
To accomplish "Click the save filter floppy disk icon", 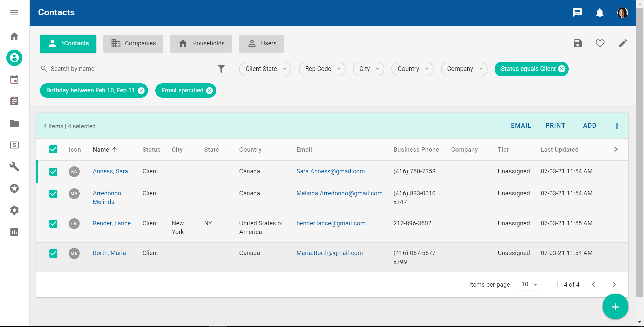I will coord(577,43).
